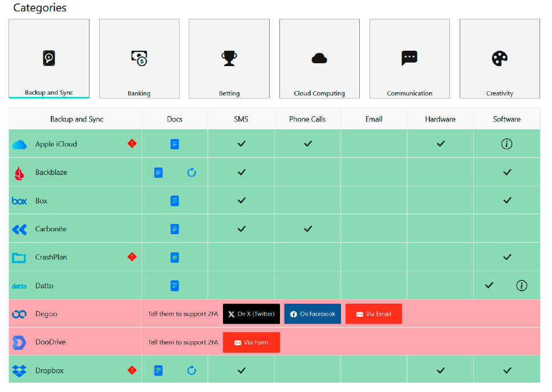Screen dimensions: 552x392
Task: Click the DooDrive service name
Action: tap(50, 342)
